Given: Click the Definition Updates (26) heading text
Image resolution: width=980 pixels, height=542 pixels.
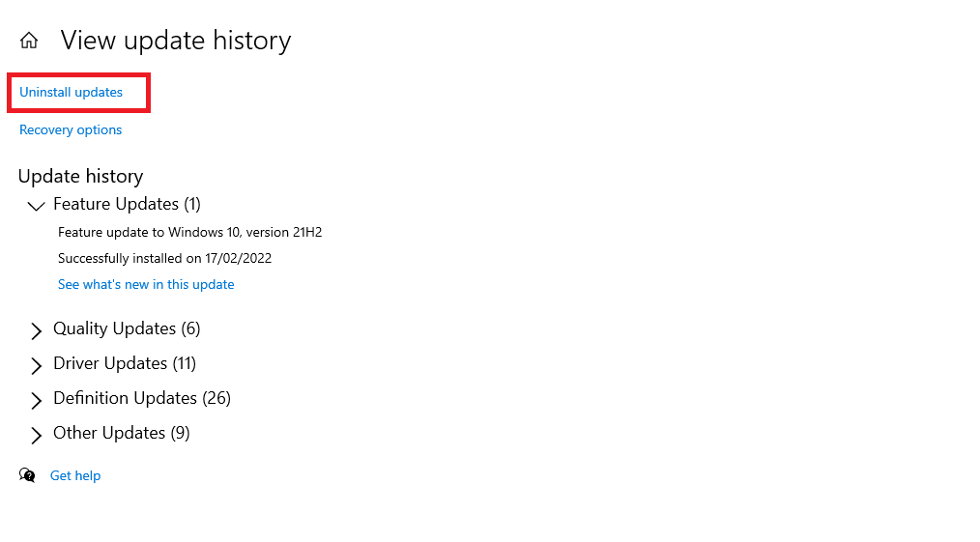Looking at the screenshot, I should (x=142, y=398).
